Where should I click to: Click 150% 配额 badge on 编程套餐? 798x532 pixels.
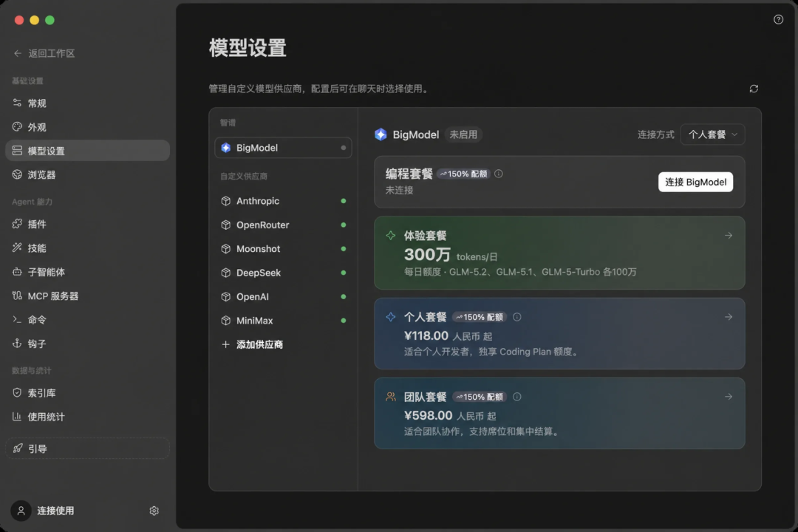coord(463,174)
